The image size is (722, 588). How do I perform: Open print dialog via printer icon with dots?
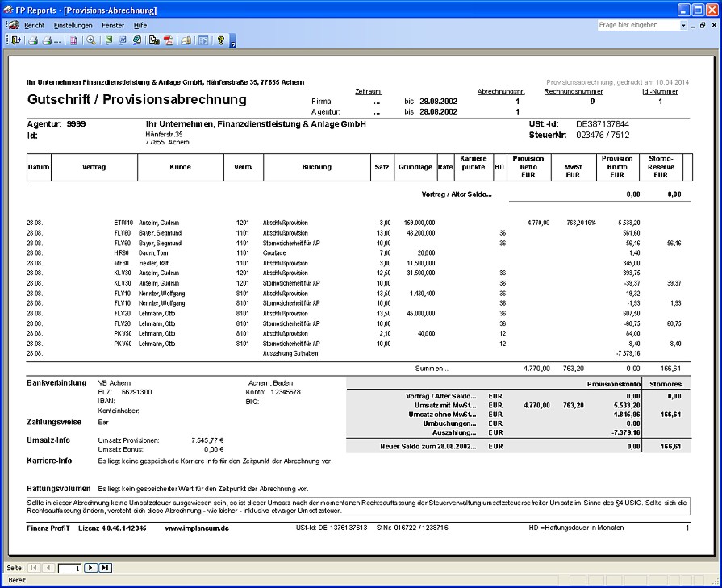point(50,40)
